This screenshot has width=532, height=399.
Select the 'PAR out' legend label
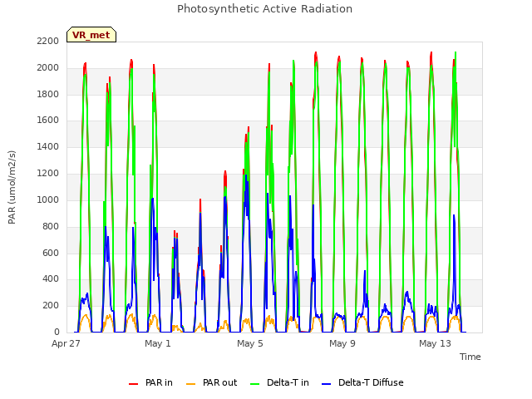pyautogui.click(x=219, y=382)
